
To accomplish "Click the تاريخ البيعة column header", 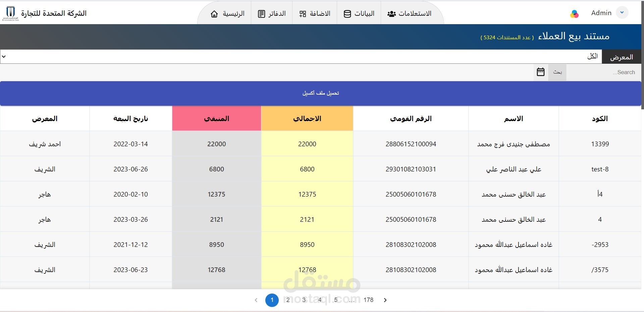I will click(131, 119).
